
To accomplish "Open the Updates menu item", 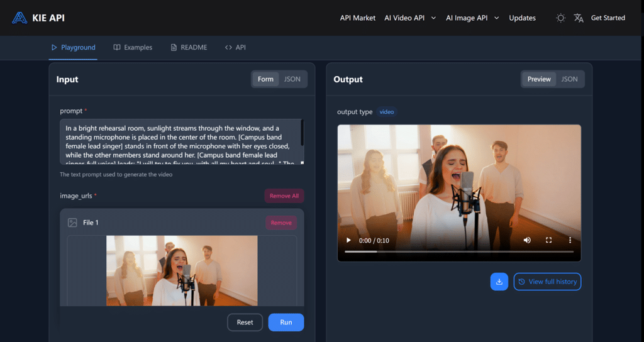I will pyautogui.click(x=522, y=18).
